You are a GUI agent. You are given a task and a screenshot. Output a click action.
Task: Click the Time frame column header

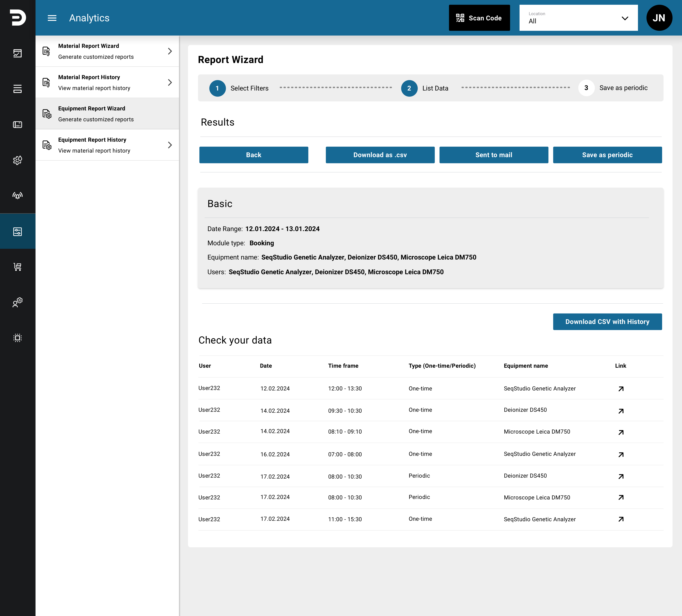[x=343, y=365]
